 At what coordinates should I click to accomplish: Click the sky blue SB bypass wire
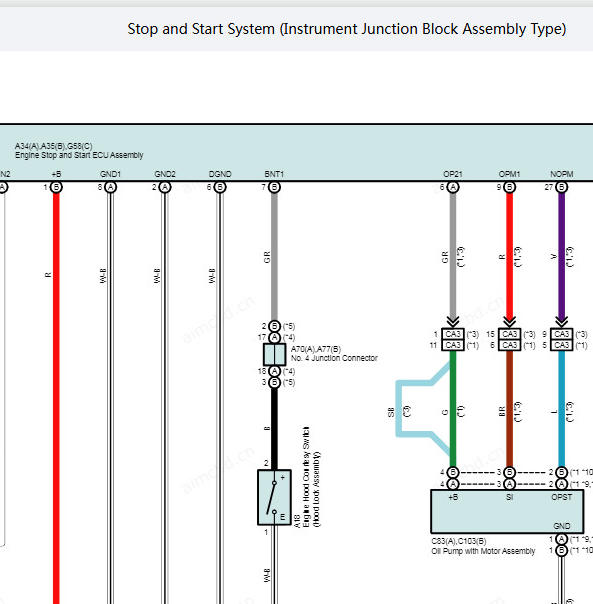click(399, 408)
